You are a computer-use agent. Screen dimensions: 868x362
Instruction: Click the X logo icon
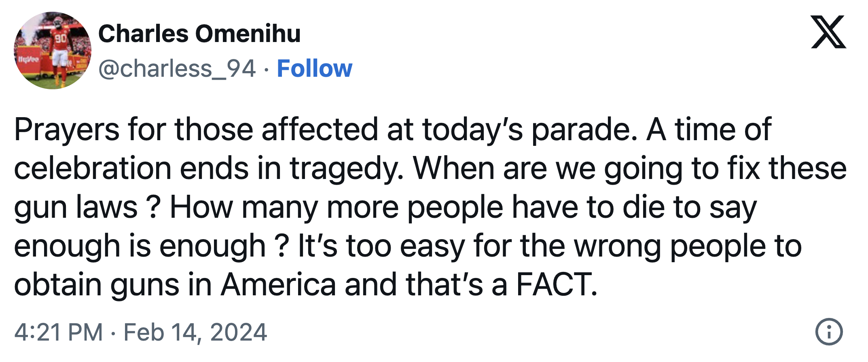[x=828, y=32]
